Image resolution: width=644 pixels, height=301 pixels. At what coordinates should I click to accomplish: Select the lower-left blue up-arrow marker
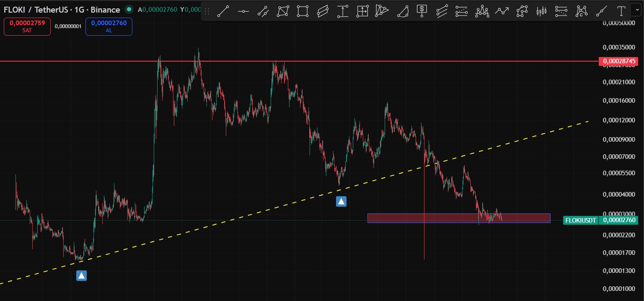[x=81, y=275]
